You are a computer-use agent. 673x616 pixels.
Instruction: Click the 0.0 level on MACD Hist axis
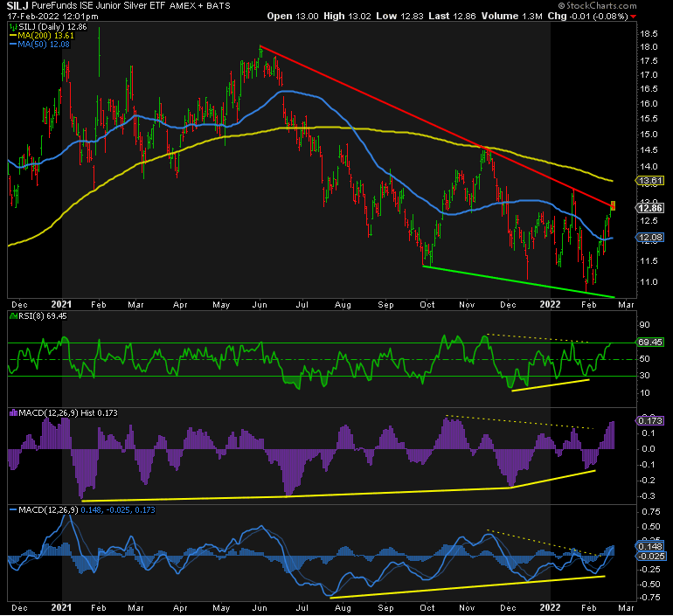pyautogui.click(x=649, y=449)
